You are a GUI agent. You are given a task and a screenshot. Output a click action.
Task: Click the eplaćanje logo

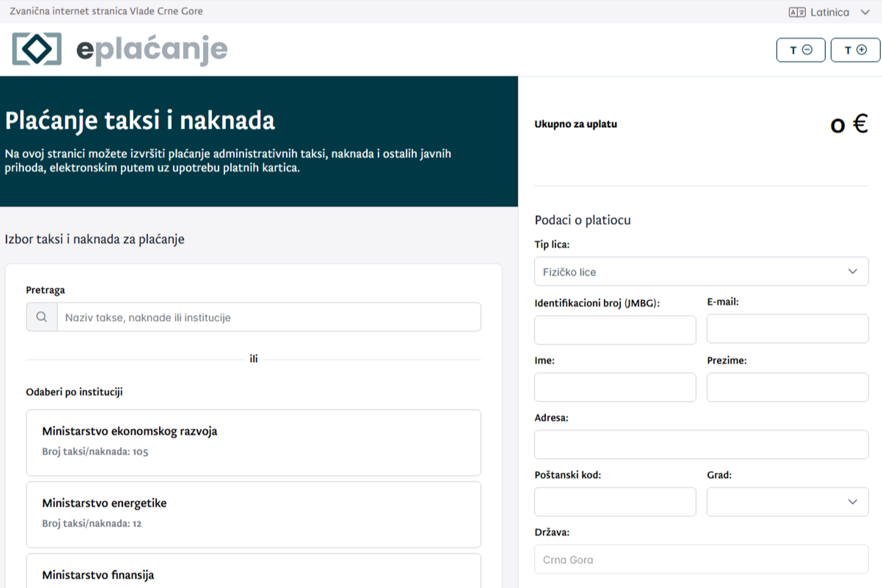pos(119,49)
